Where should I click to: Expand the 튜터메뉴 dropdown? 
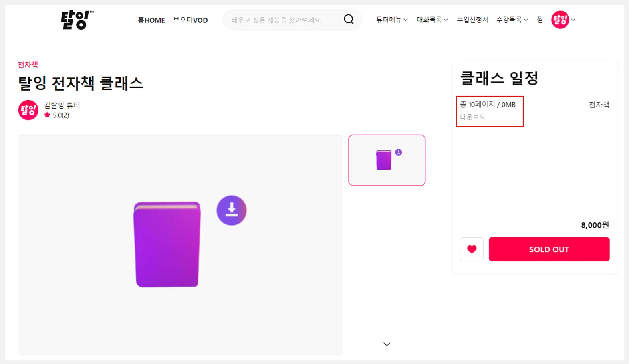pos(391,20)
